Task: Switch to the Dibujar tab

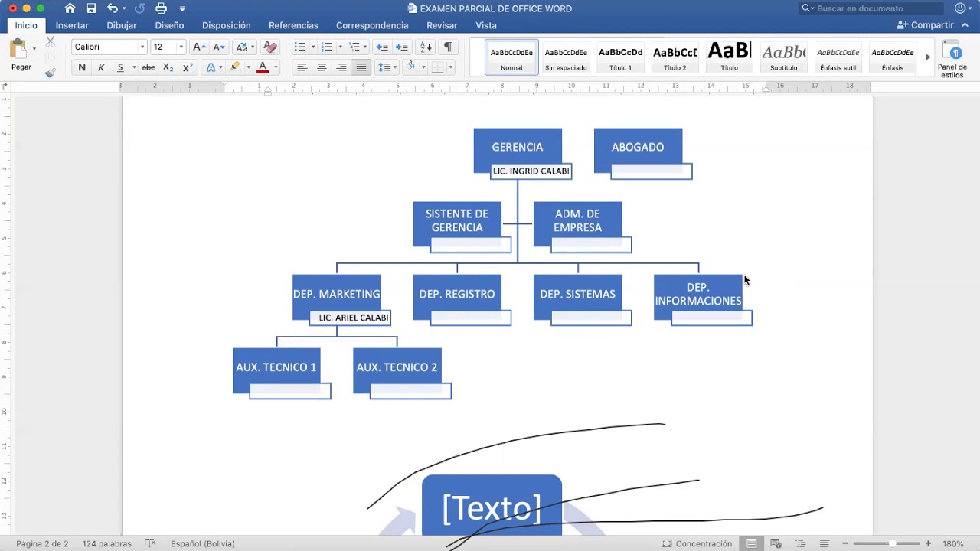Action: click(122, 25)
